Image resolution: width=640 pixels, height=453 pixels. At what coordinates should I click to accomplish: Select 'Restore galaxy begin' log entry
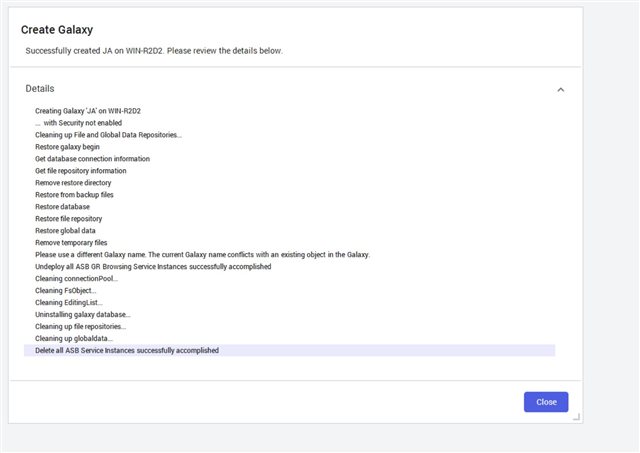point(67,147)
